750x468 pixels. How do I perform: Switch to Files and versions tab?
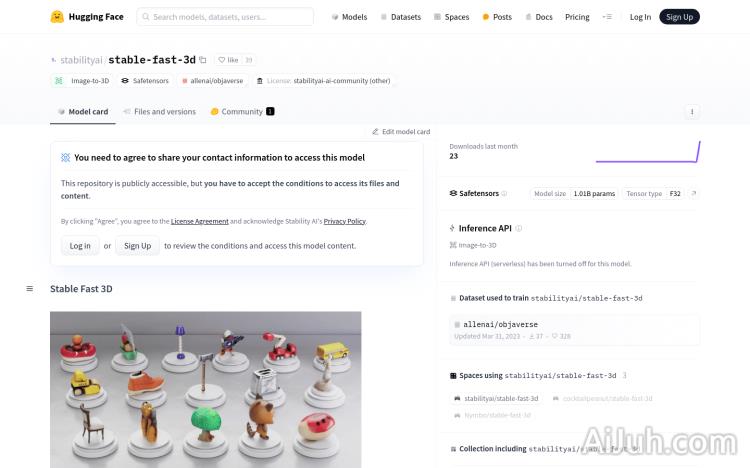point(160,111)
